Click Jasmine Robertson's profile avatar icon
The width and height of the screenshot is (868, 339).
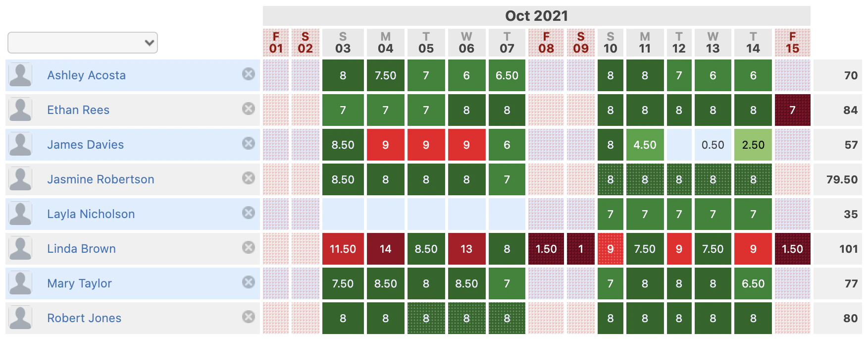(20, 179)
